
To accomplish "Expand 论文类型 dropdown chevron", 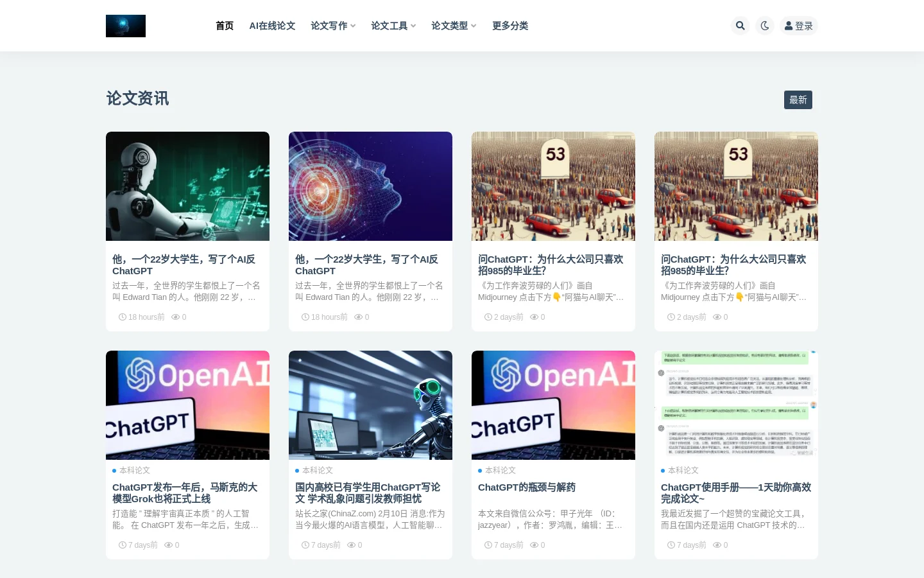I will (474, 26).
